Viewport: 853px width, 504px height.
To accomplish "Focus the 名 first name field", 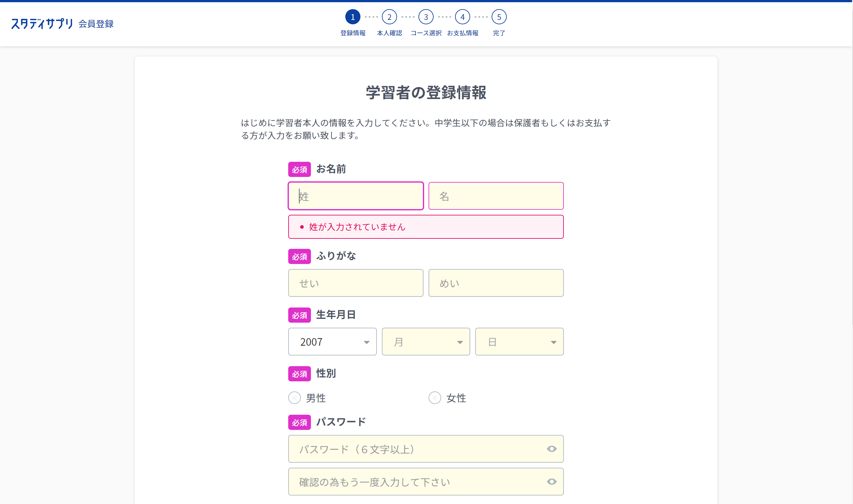I will point(496,196).
